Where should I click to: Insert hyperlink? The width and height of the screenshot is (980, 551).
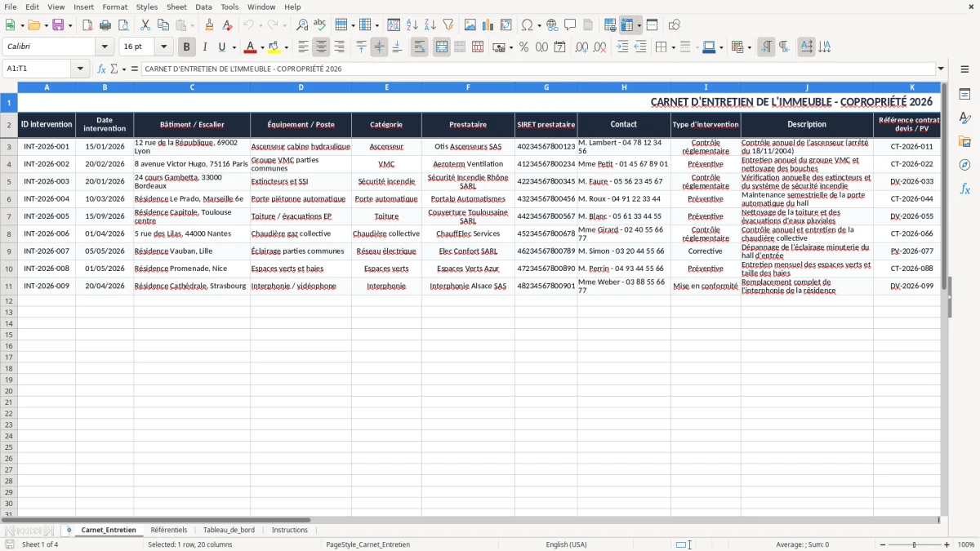coord(552,25)
